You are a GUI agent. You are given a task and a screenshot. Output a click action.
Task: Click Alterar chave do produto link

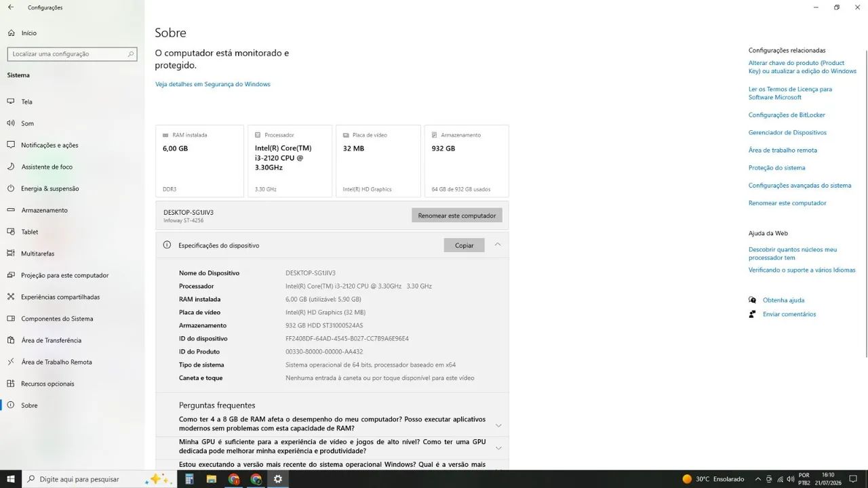(x=802, y=67)
